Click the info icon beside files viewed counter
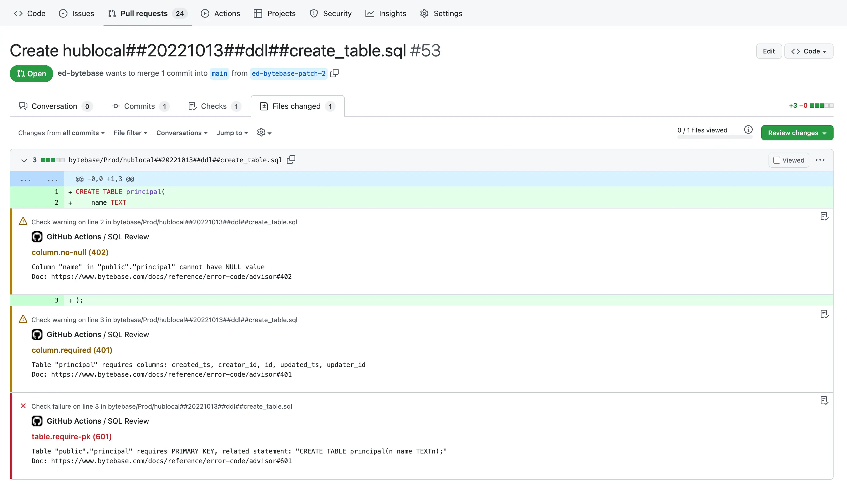847x504 pixels. click(x=748, y=129)
